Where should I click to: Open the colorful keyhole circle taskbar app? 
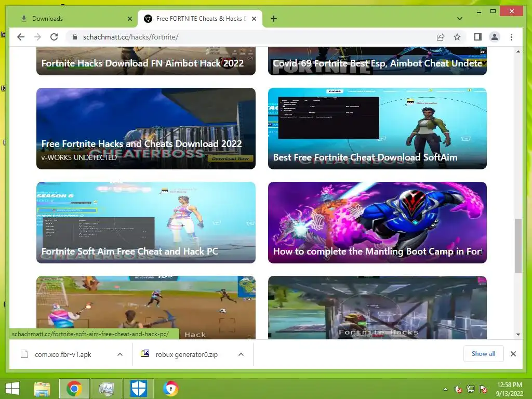170,389
